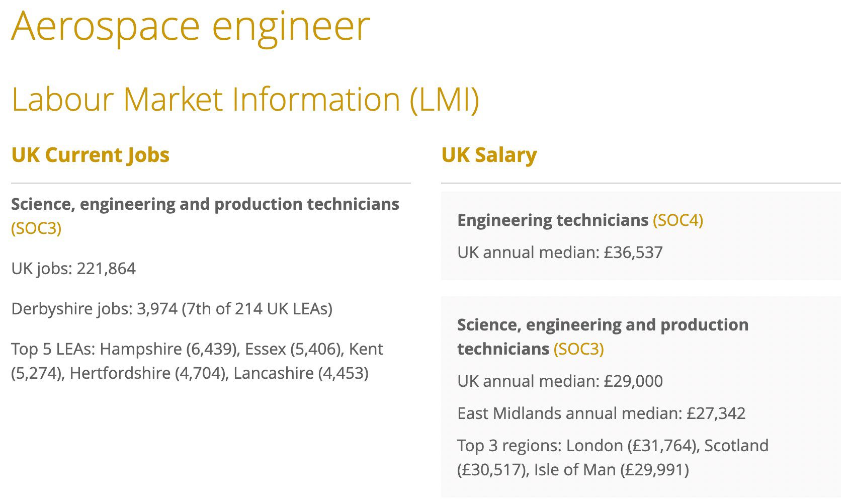
Task: Select the UK Current Jobs heading
Action: [x=91, y=155]
